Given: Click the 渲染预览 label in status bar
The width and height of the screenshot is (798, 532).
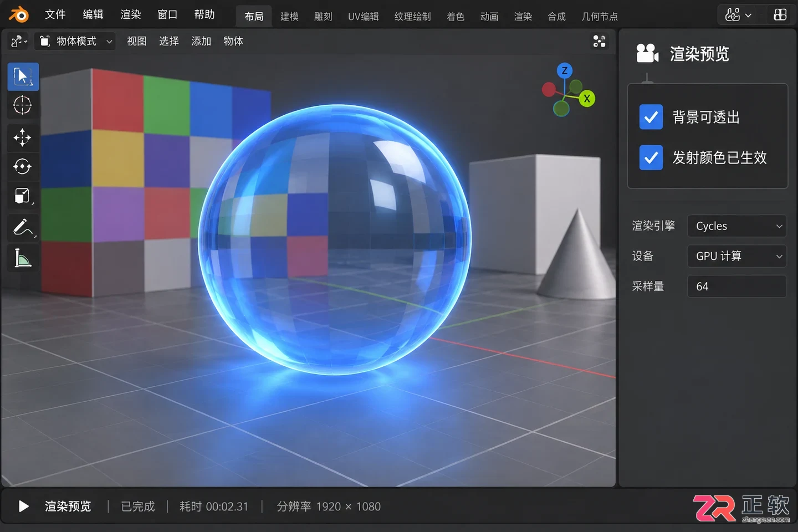Looking at the screenshot, I should click(x=68, y=506).
